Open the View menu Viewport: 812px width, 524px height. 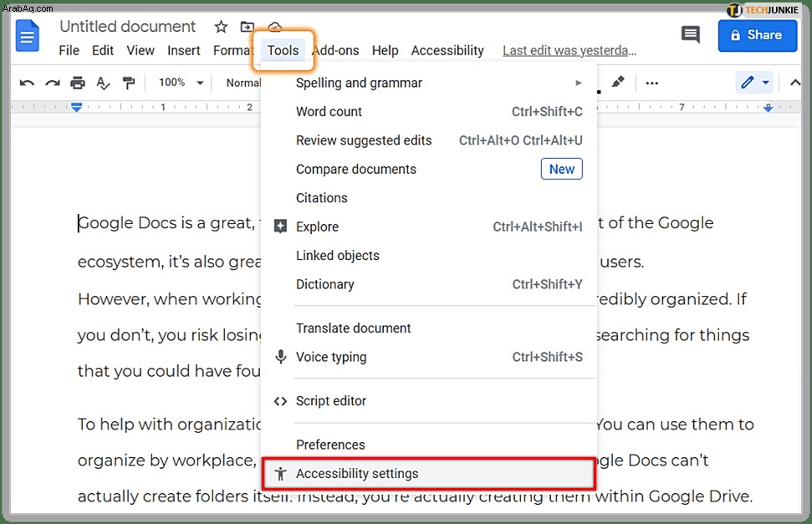click(x=140, y=51)
